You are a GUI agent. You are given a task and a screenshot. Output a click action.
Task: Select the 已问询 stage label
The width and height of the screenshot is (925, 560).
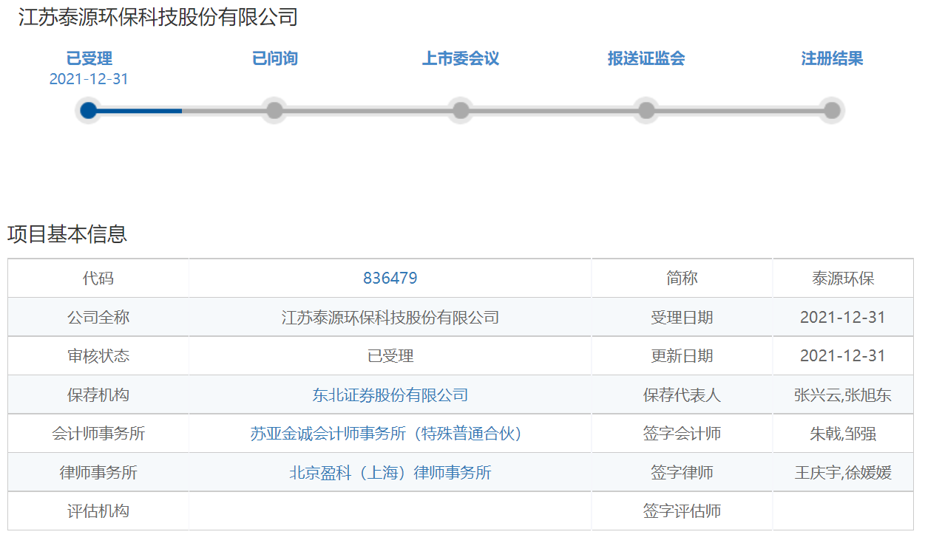point(274,58)
